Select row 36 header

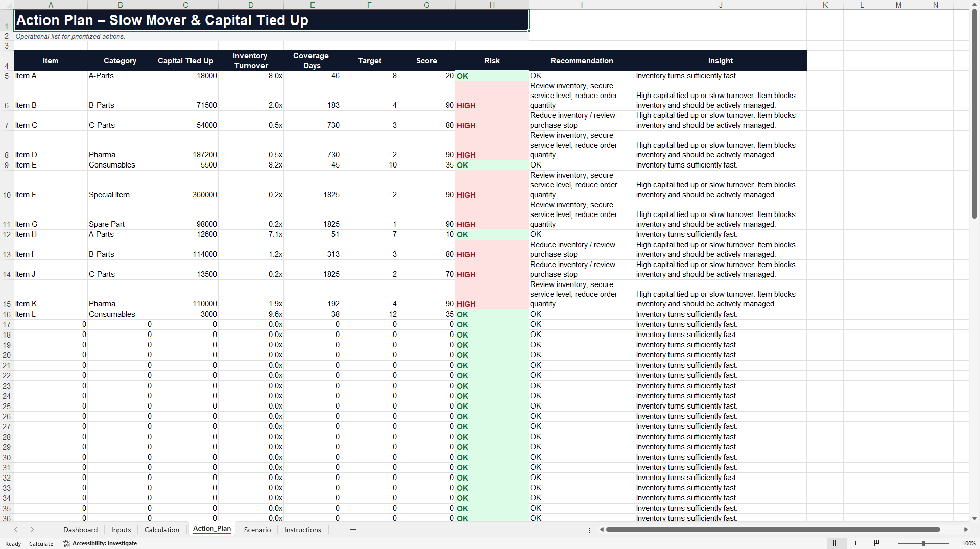click(7, 518)
